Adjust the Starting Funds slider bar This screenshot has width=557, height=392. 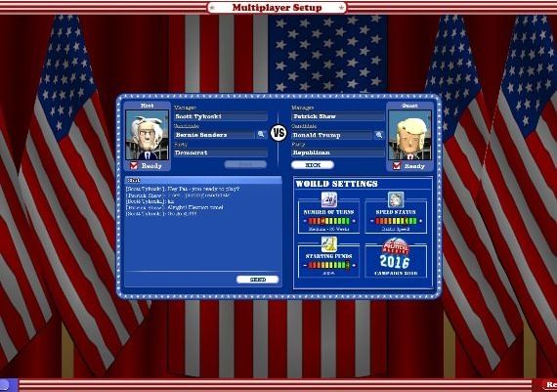tap(329, 265)
